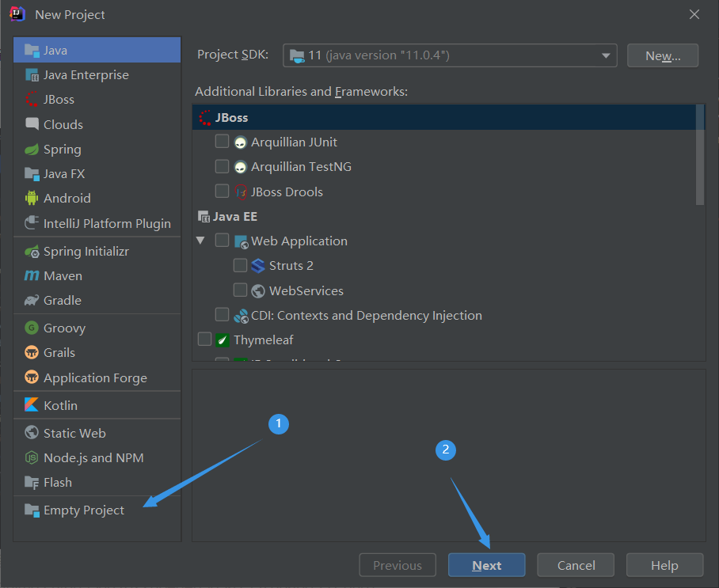Click the Application Forge icon
Screen dimensions: 719x588
click(32, 377)
